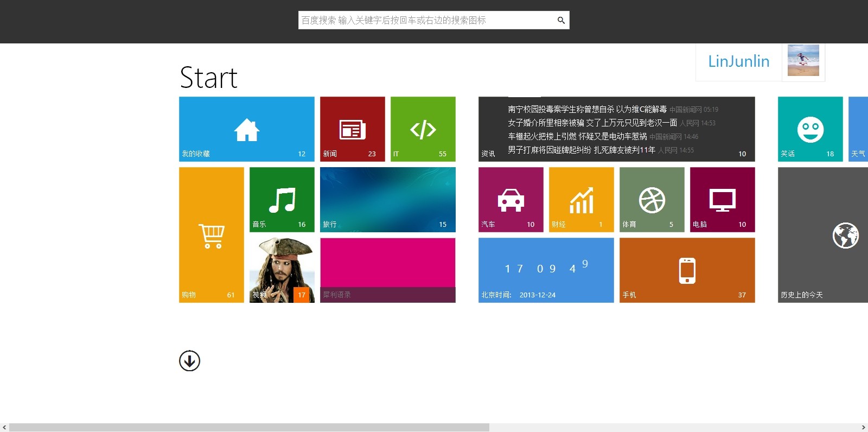Open the green IT code tile

click(x=423, y=129)
